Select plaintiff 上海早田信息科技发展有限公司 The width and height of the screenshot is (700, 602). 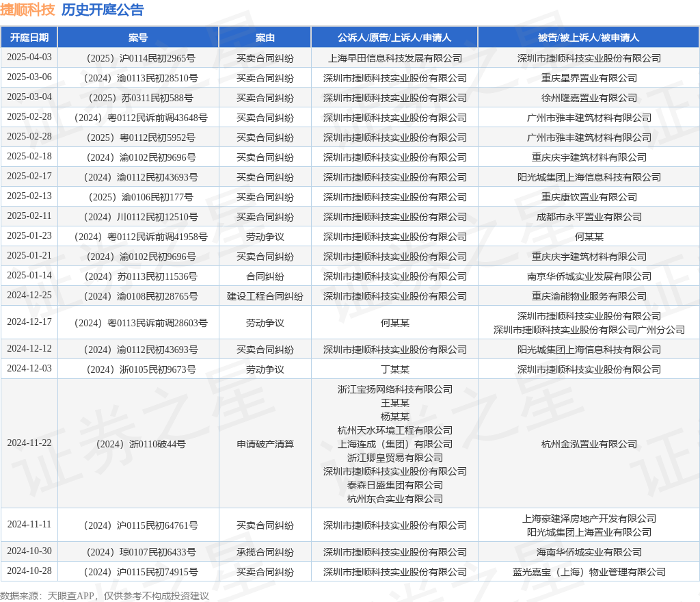(x=394, y=58)
